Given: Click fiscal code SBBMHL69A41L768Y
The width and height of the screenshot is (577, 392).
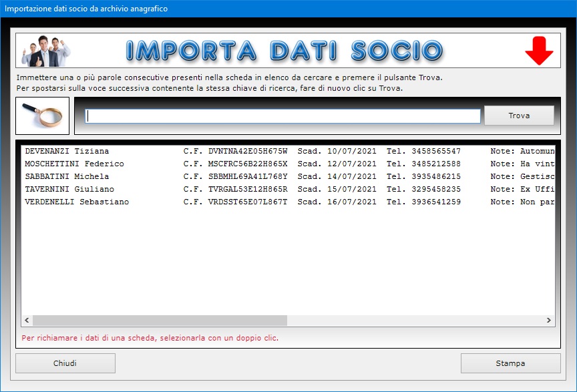Looking at the screenshot, I should click(x=248, y=177).
